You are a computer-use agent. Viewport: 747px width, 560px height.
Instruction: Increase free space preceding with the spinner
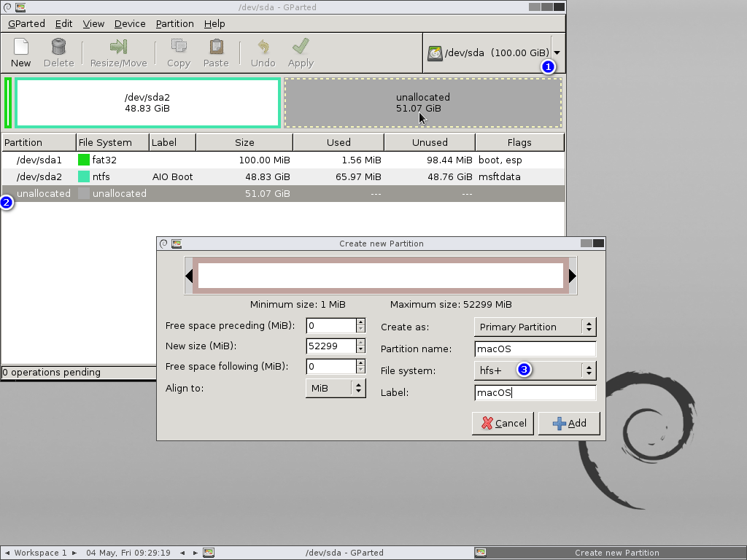(360, 322)
